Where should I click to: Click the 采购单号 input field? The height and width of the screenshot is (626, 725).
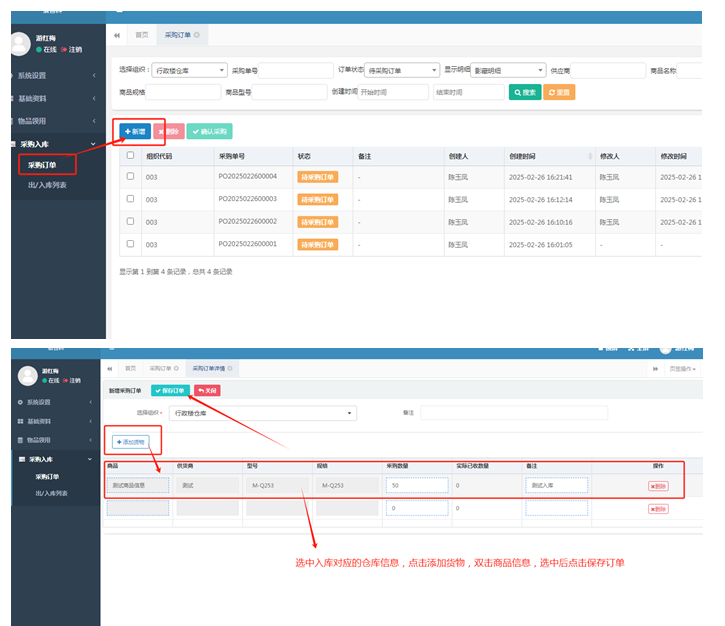tap(280, 70)
